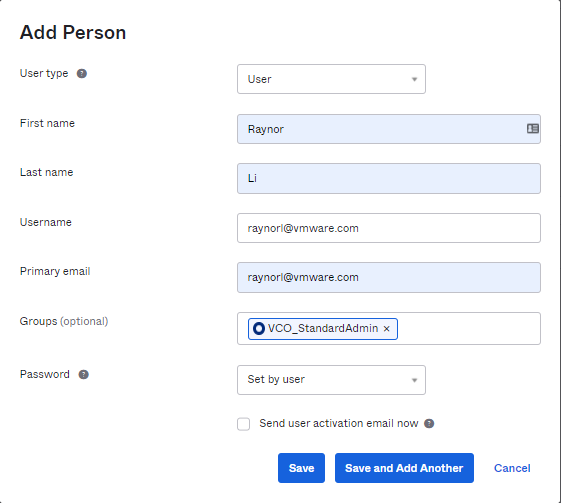Screen dimensions: 561x503
Task: Click the User type dropdown arrow
Action: pos(414,79)
